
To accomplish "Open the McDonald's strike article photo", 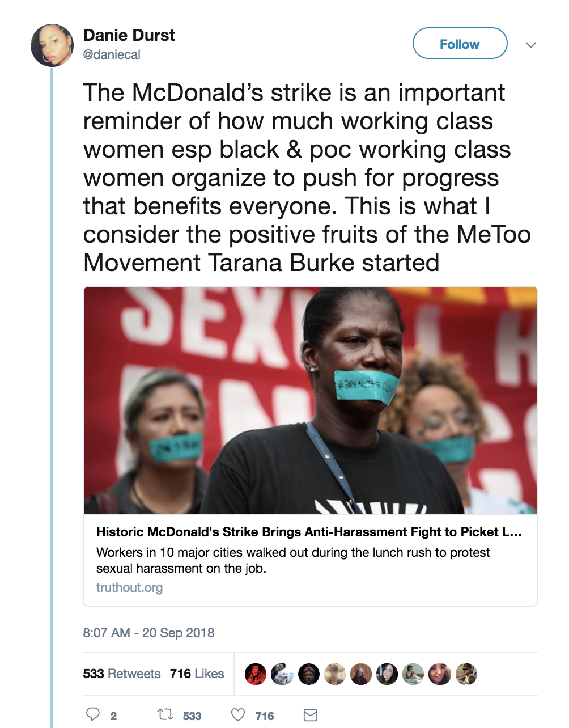I will [310, 400].
